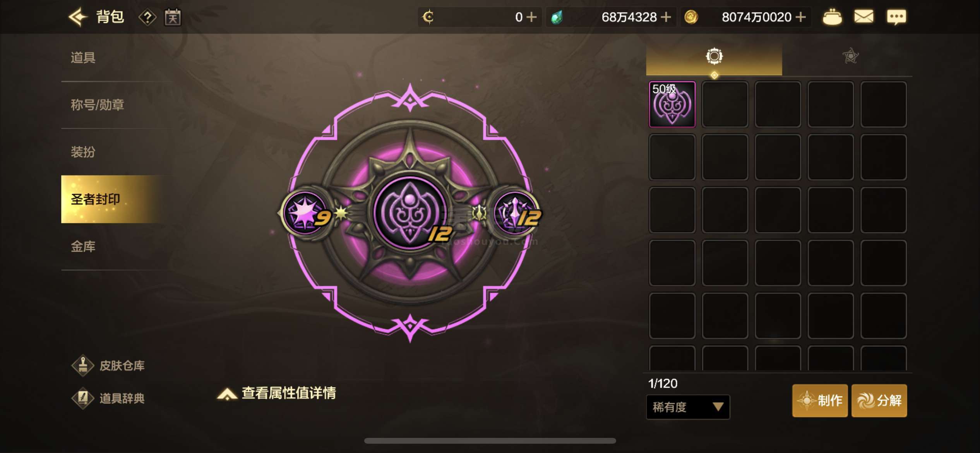Select the right seal slot numbered 12

(516, 213)
